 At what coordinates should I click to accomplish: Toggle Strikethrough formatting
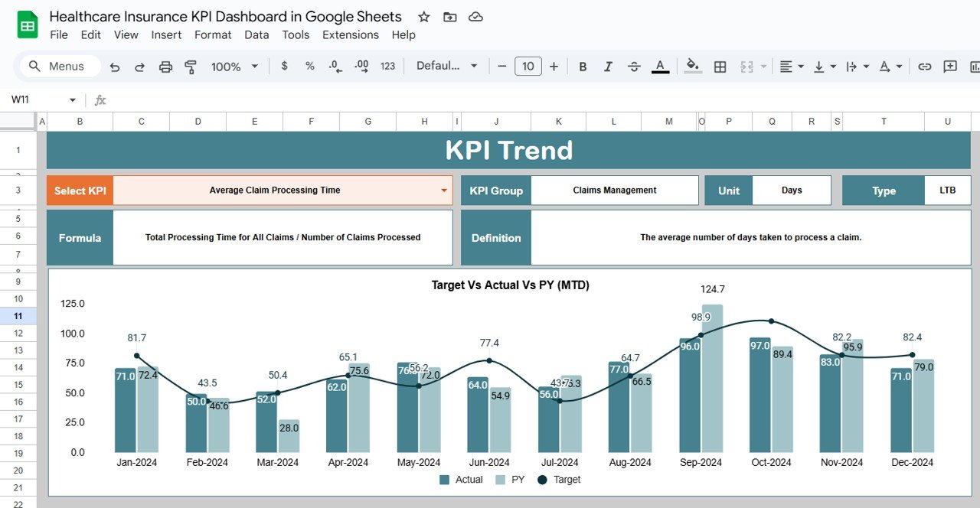pyautogui.click(x=634, y=67)
